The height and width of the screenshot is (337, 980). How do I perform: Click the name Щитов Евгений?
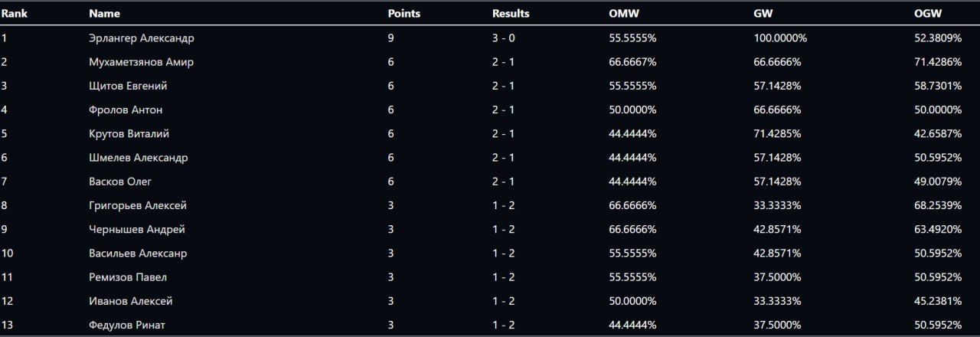[128, 86]
